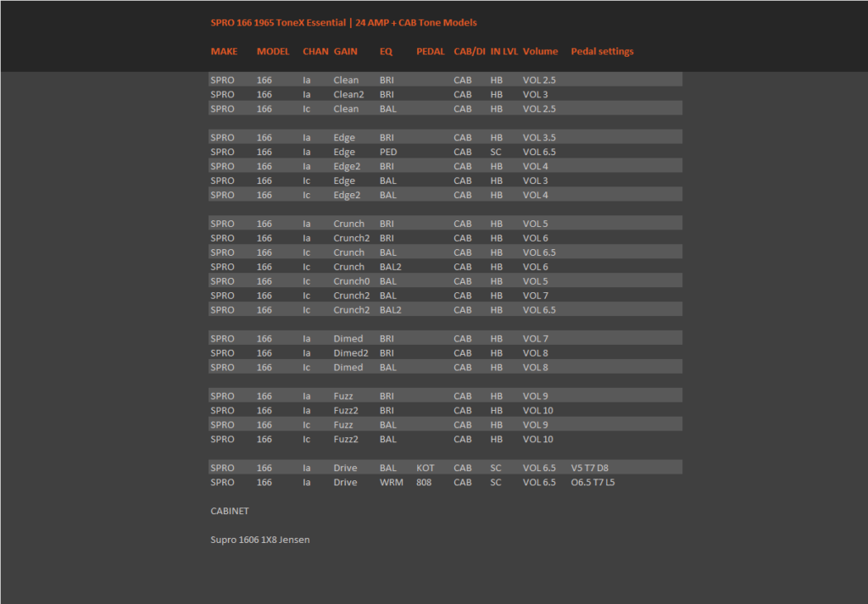Click "VOL 5" in the Crunch0 row

pos(536,281)
